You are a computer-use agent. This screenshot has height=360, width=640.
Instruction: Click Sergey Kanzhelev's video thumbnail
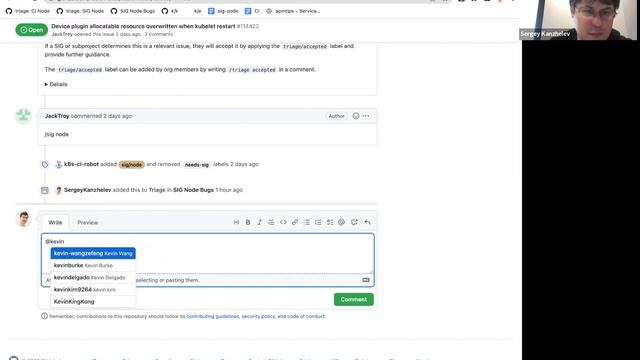click(579, 20)
